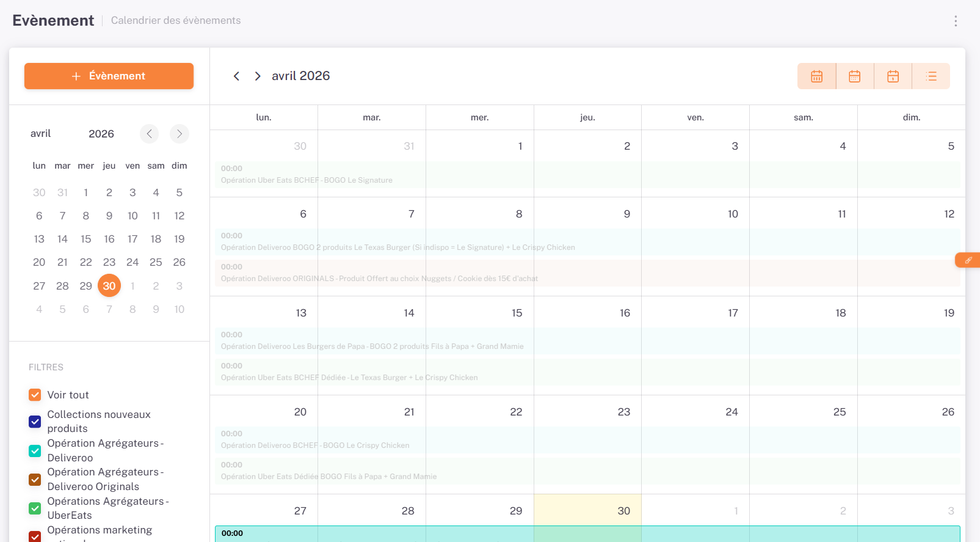
Task: Click day number 28 in main calendar grid
Action: (408, 511)
